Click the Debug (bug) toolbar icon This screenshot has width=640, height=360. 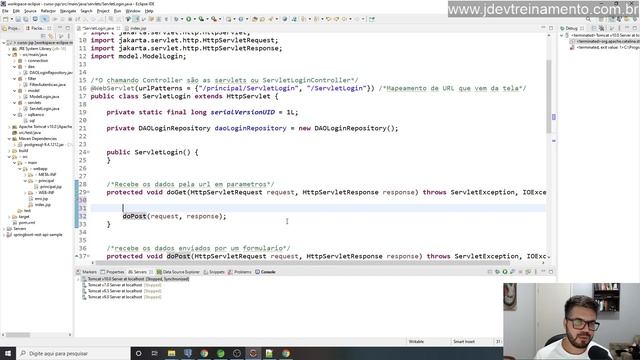tap(176, 19)
